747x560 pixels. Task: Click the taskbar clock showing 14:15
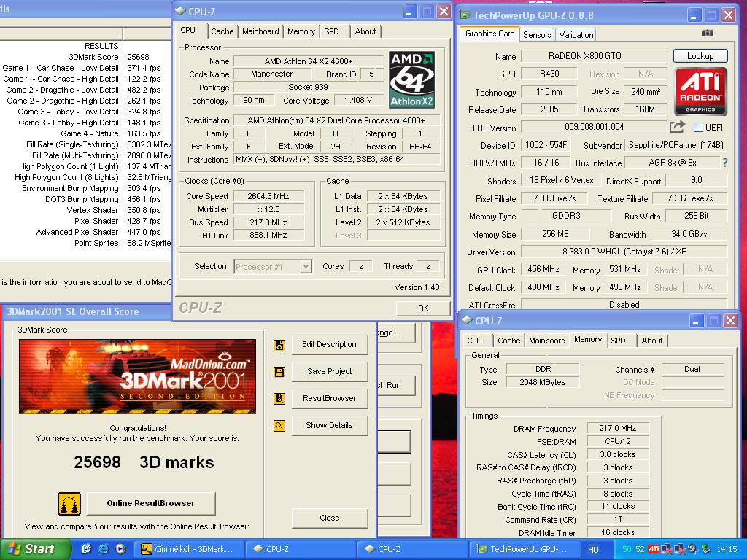727,549
